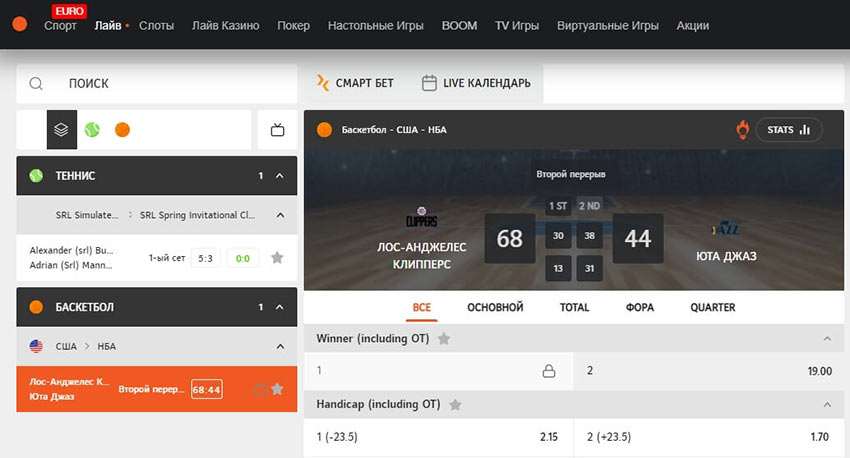This screenshot has width=850, height=458.
Task: Click the 5:3 set score
Action: coord(205,259)
